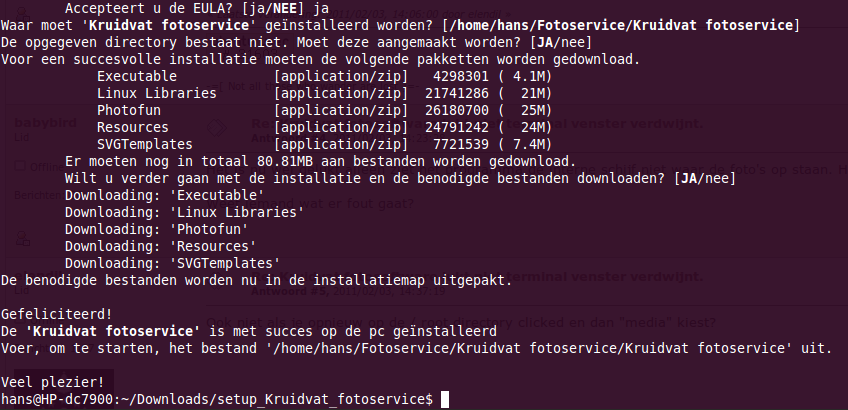Click the 'Resources' size value 24791242

point(456,128)
